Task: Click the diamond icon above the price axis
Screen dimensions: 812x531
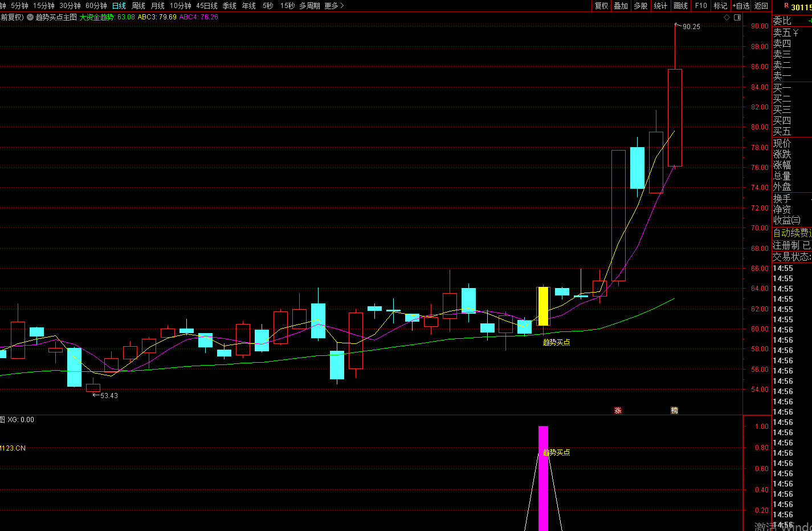Action: coord(727,17)
